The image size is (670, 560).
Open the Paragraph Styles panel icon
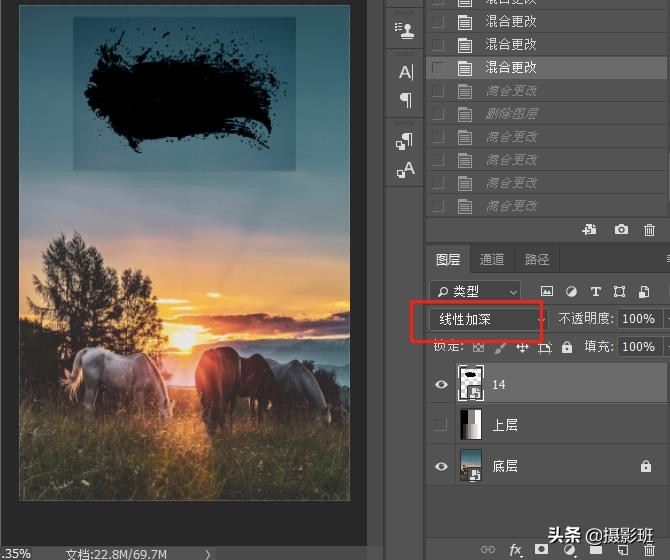point(405,141)
